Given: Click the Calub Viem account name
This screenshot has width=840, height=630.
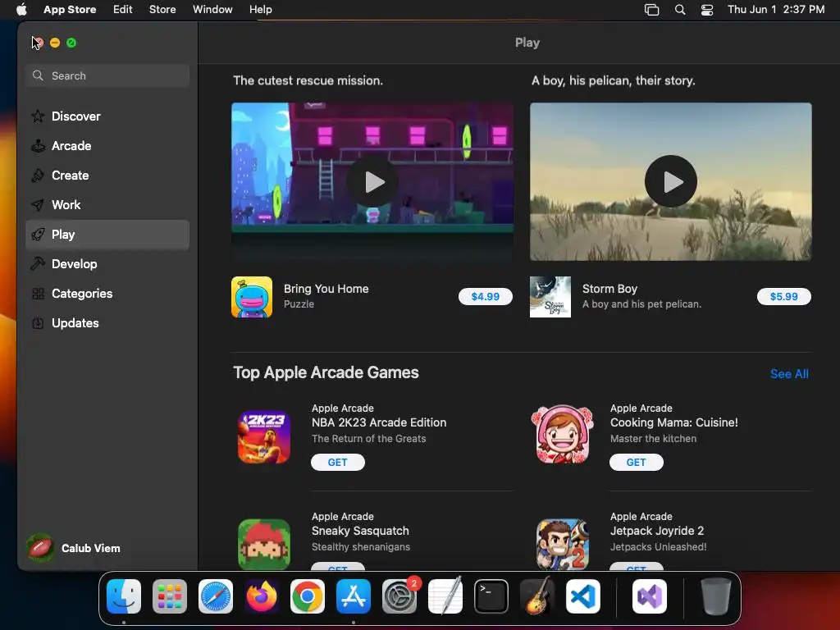Looking at the screenshot, I should click(90, 548).
